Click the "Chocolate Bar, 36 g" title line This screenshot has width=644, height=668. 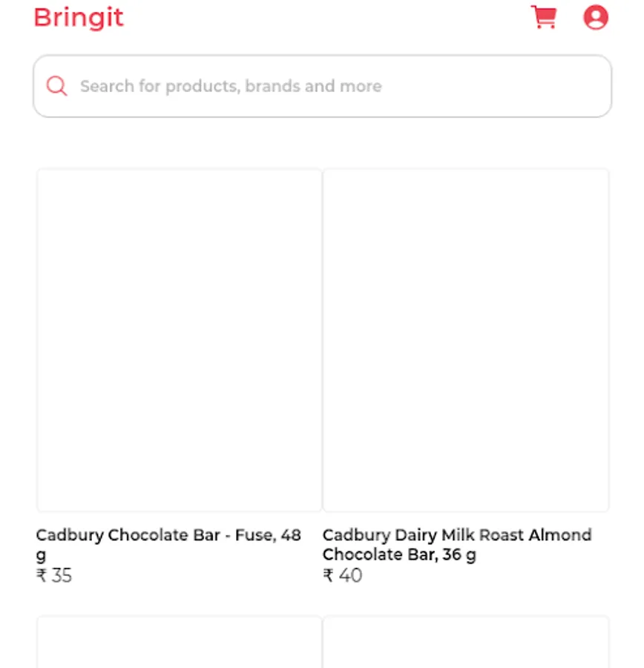pyautogui.click(x=399, y=554)
